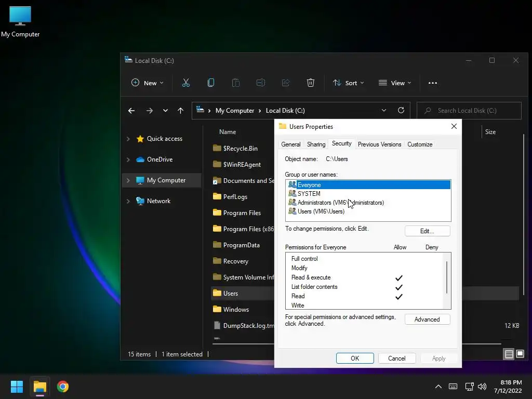Image resolution: width=532 pixels, height=399 pixels.
Task: Open the volume speaker tray icon
Action: pyautogui.click(x=482, y=387)
